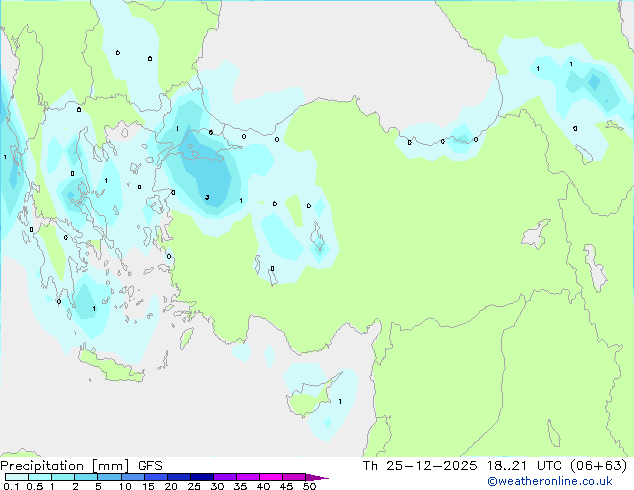Click the 0.1–0.5 mm lightest cyan legend swatch
Viewport: 634px width, 490px height.
(17, 477)
